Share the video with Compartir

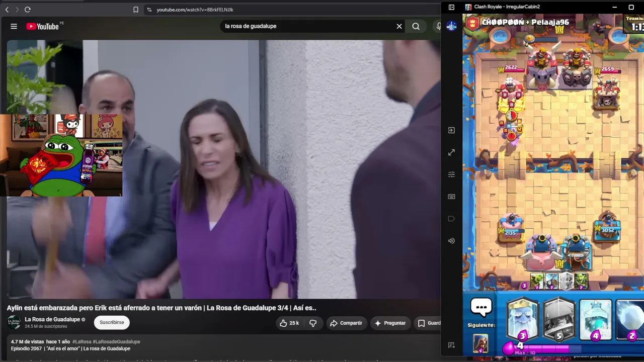click(x=346, y=323)
